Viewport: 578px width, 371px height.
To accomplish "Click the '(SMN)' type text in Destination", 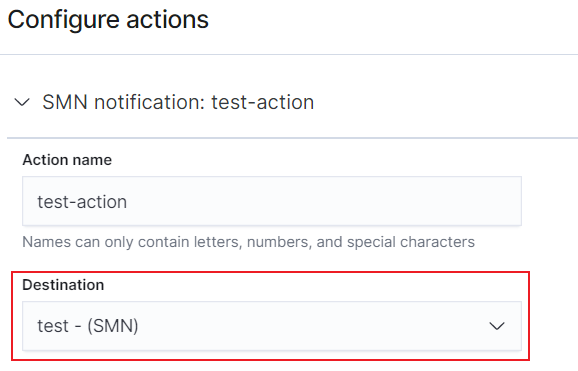I will pyautogui.click(x=113, y=326).
